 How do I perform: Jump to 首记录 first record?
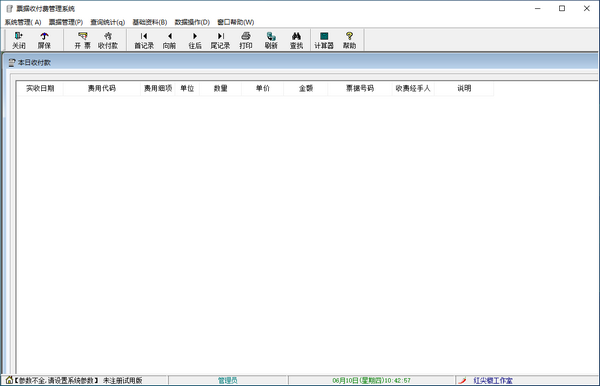click(144, 40)
